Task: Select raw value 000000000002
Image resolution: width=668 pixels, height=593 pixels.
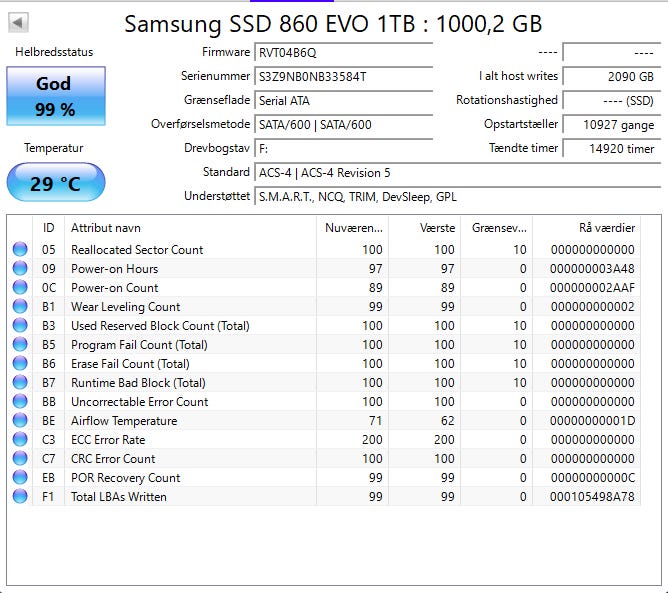Action: [x=592, y=307]
